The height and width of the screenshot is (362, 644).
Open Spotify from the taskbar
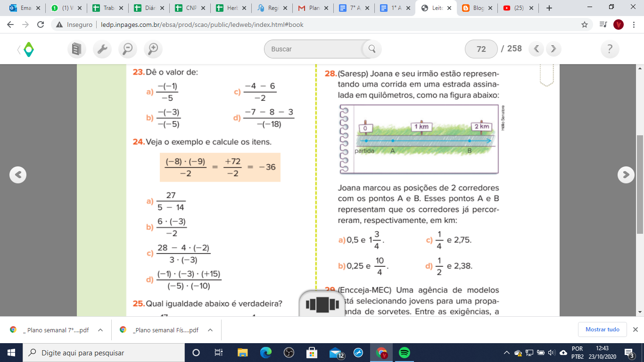point(404,353)
